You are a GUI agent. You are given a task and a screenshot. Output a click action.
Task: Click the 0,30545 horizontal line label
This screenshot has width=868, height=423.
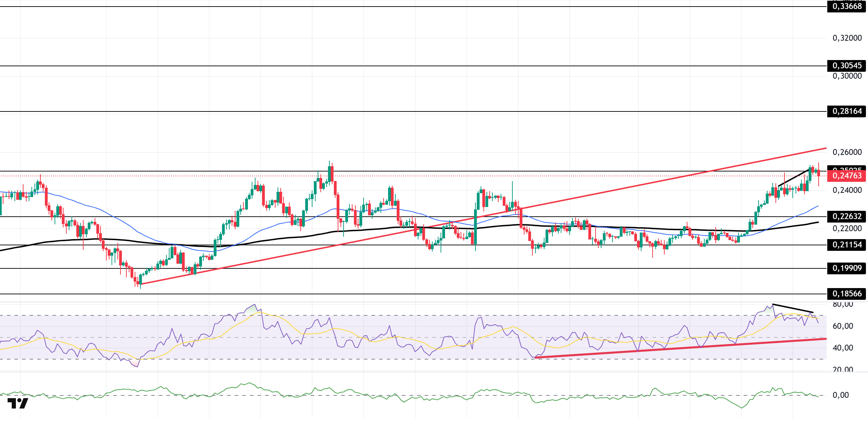tap(847, 66)
